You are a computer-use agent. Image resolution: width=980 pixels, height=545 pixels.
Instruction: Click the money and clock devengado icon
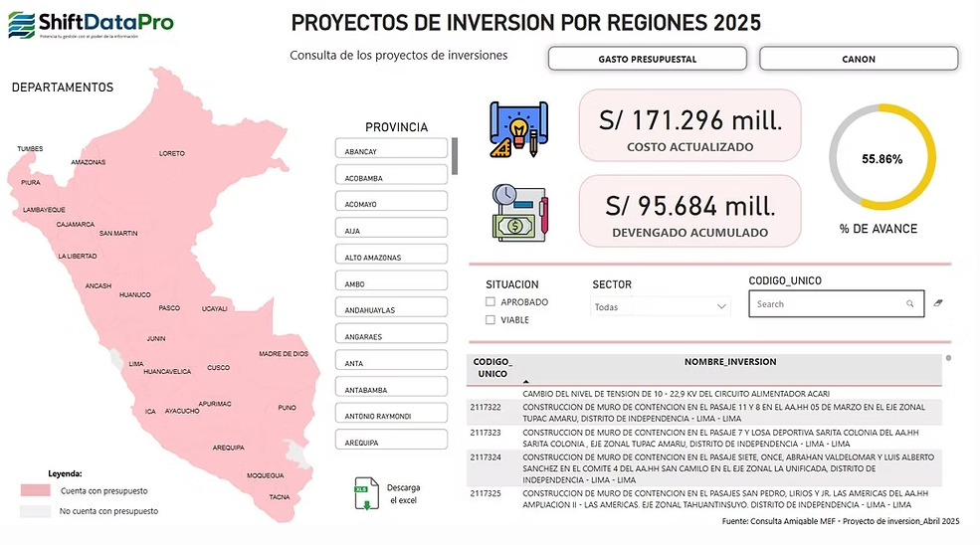click(519, 213)
